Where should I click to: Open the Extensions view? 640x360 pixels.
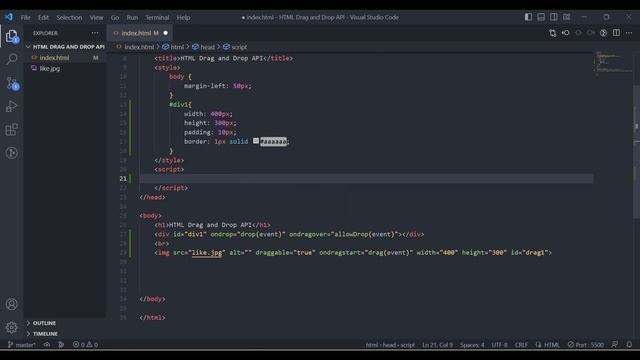point(12,130)
